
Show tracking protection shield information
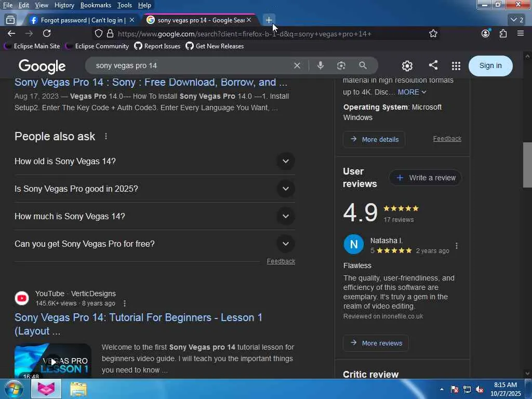[98, 34]
